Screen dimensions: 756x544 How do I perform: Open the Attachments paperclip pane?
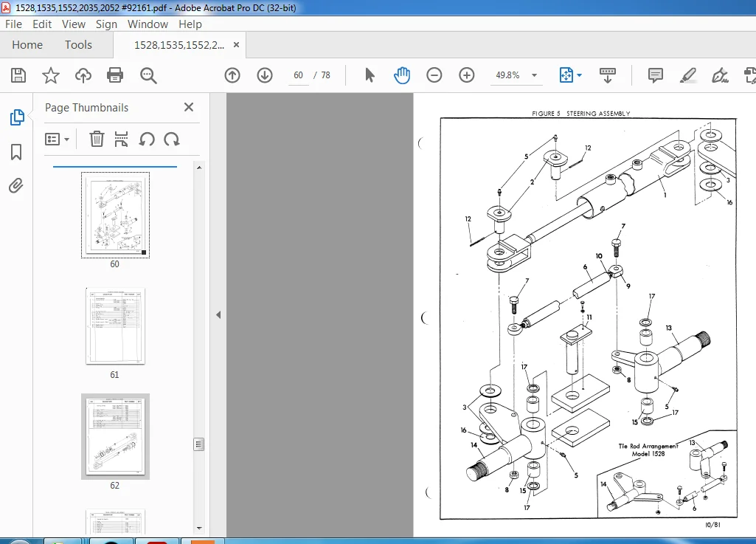coord(16,186)
